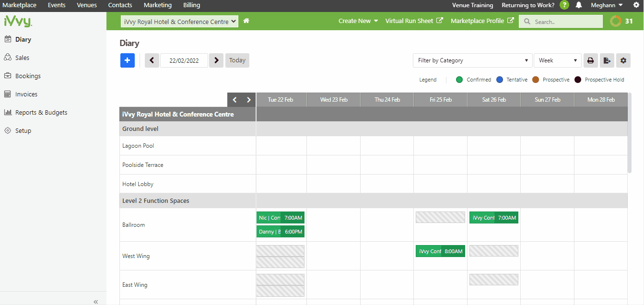Open diary settings cog

pyautogui.click(x=623, y=60)
